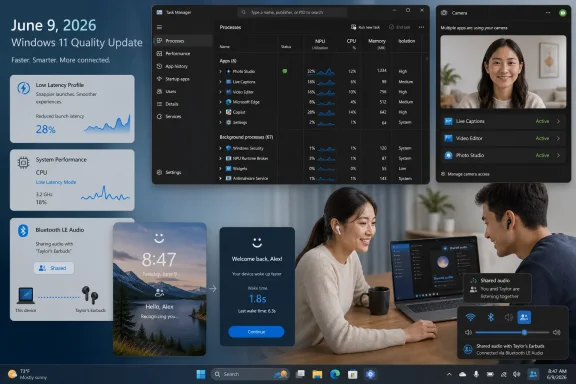Click the Live Captions icon in Camera panel
This screenshot has height=384, width=576.
coord(448,121)
